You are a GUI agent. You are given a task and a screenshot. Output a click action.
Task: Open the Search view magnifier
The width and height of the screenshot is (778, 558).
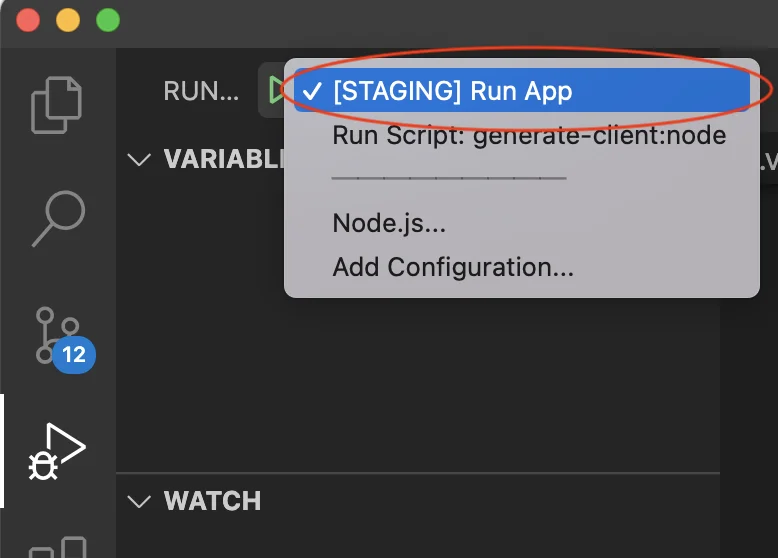coord(59,218)
